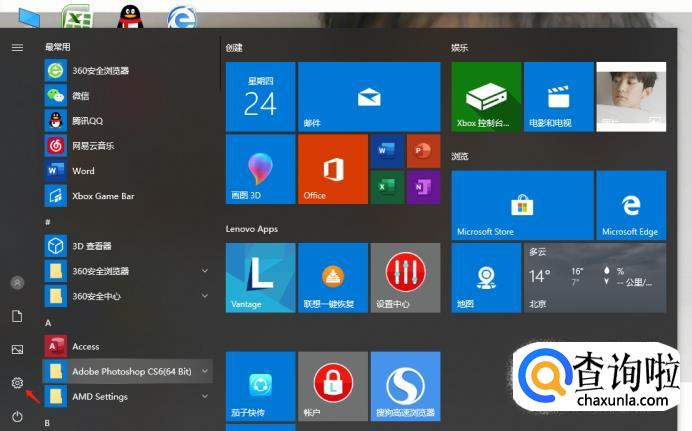Open 3D 查看器 app
Viewport: 692px width, 431px height.
pos(127,246)
